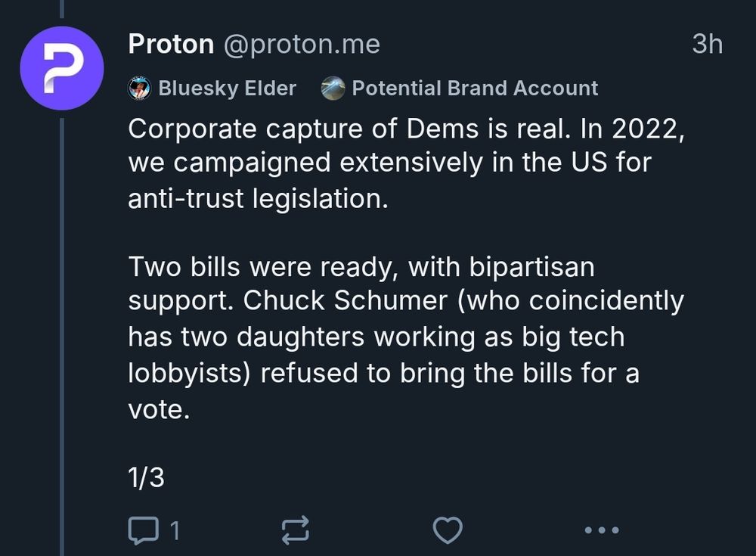This screenshot has height=556, width=756.
Task: Open the post options context menu
Action: [x=601, y=530]
